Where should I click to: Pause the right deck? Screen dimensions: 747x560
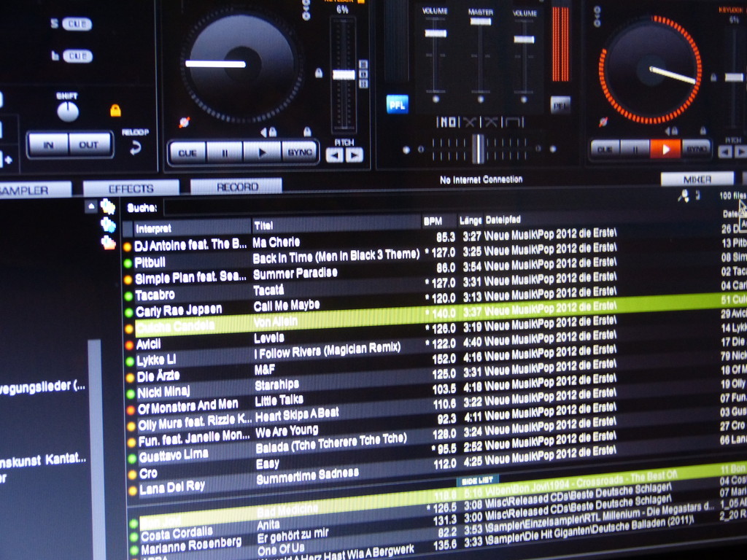click(635, 149)
